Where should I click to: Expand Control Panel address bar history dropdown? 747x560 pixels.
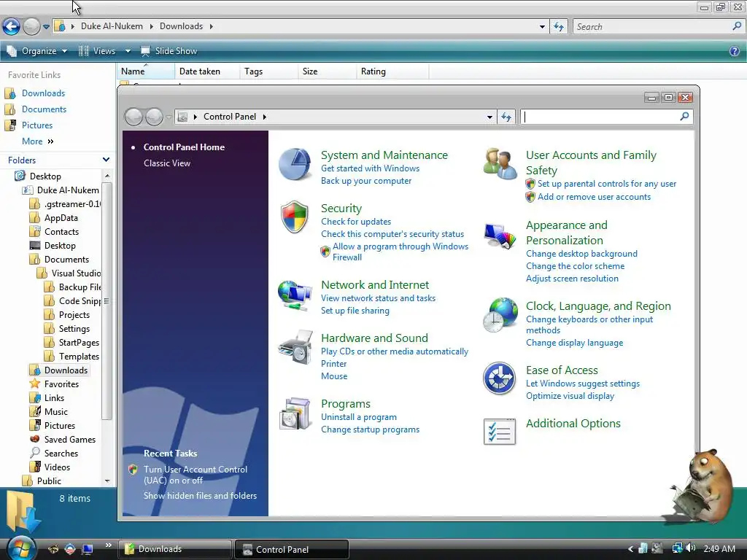(489, 117)
